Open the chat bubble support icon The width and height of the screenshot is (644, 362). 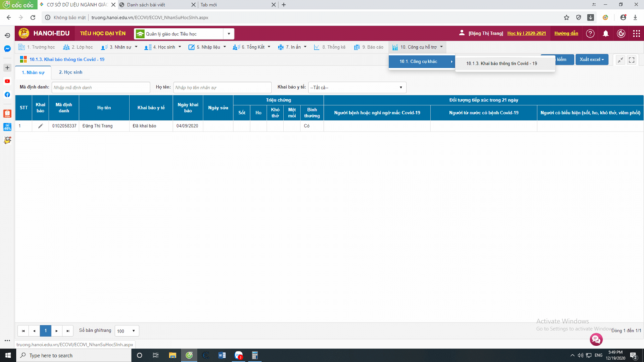point(595,340)
